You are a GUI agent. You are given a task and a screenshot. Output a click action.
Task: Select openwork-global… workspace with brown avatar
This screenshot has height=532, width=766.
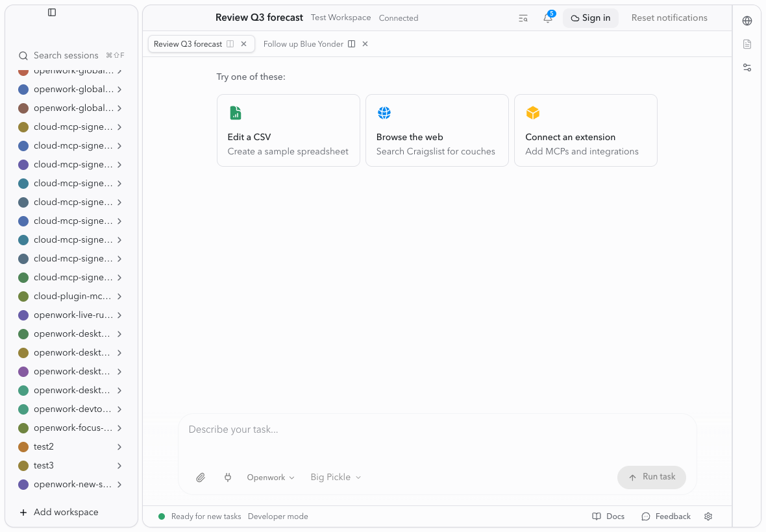click(70, 108)
